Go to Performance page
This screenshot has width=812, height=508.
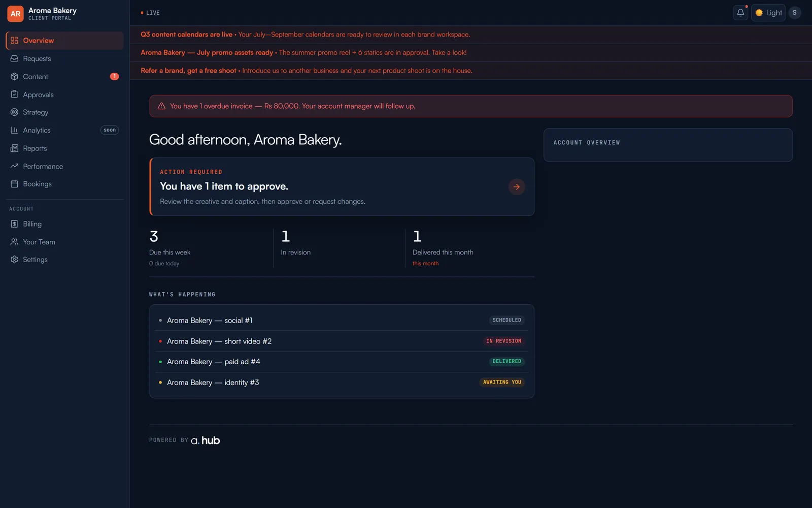click(64, 166)
